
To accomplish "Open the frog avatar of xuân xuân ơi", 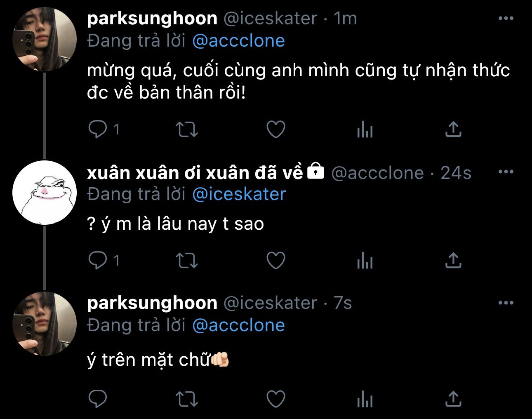I will click(45, 193).
